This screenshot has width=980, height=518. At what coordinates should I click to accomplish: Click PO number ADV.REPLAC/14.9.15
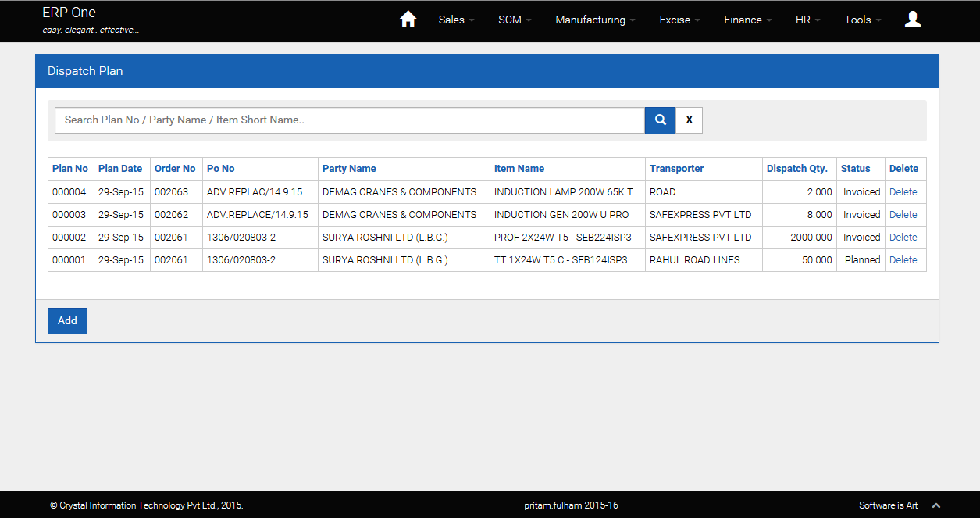tap(255, 192)
